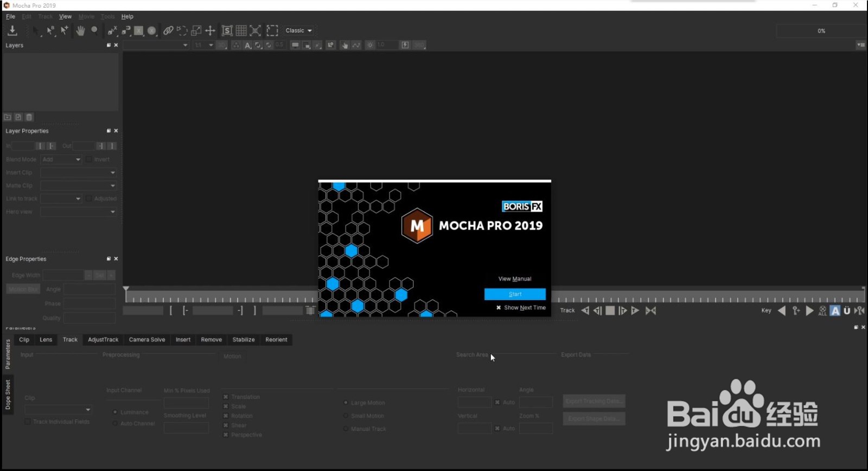Select the Rotate tool in toolbar

182,30
